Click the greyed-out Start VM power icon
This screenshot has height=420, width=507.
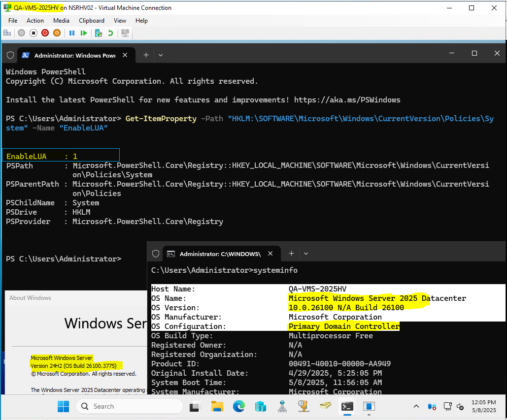point(21,33)
